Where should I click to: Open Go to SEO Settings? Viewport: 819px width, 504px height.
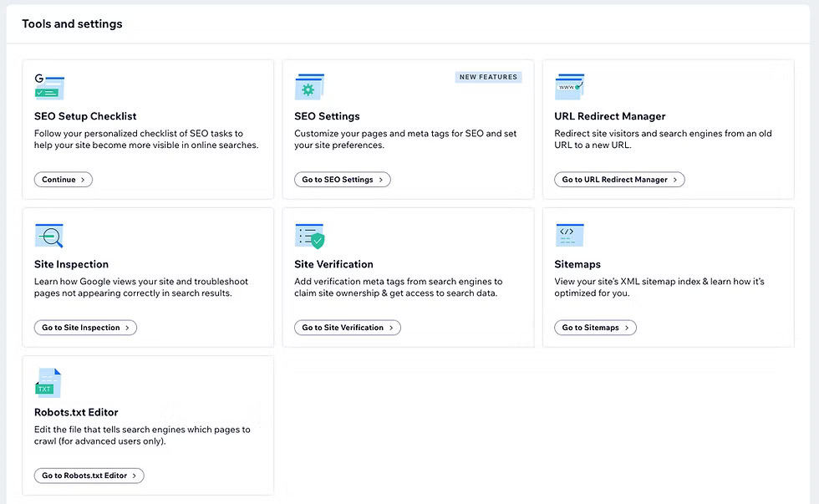(x=342, y=180)
